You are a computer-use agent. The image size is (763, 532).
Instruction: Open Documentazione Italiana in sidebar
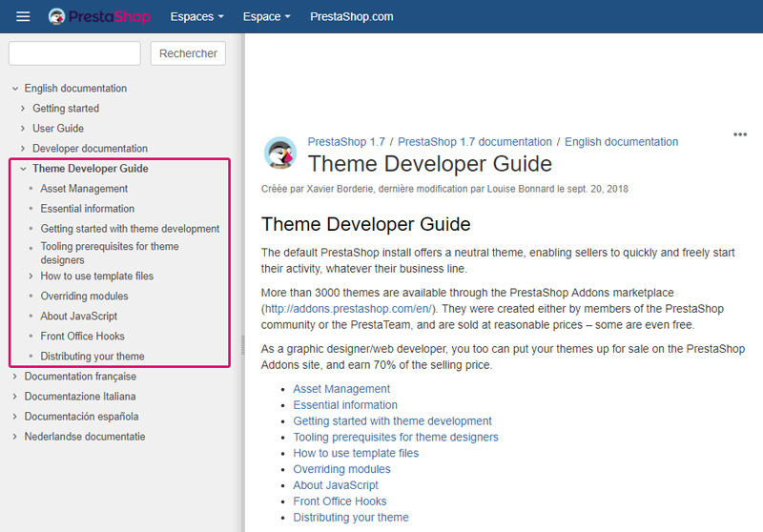(x=80, y=397)
